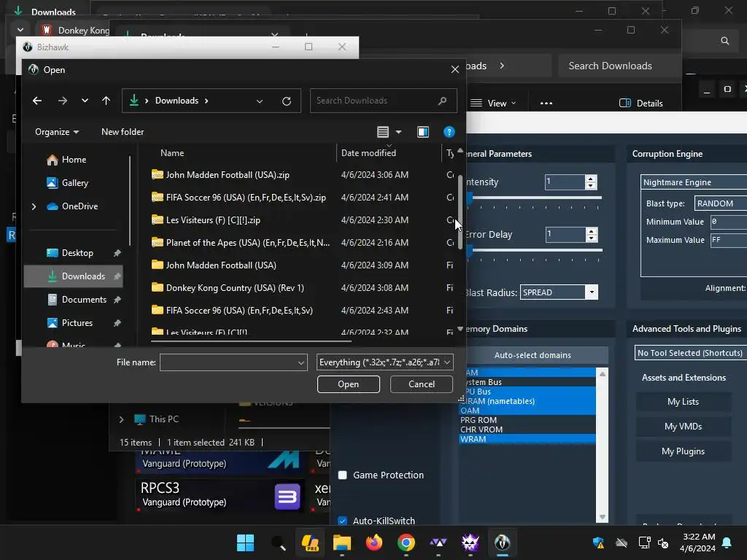This screenshot has height=560, width=747.
Task: Open My Plugins
Action: point(683,451)
